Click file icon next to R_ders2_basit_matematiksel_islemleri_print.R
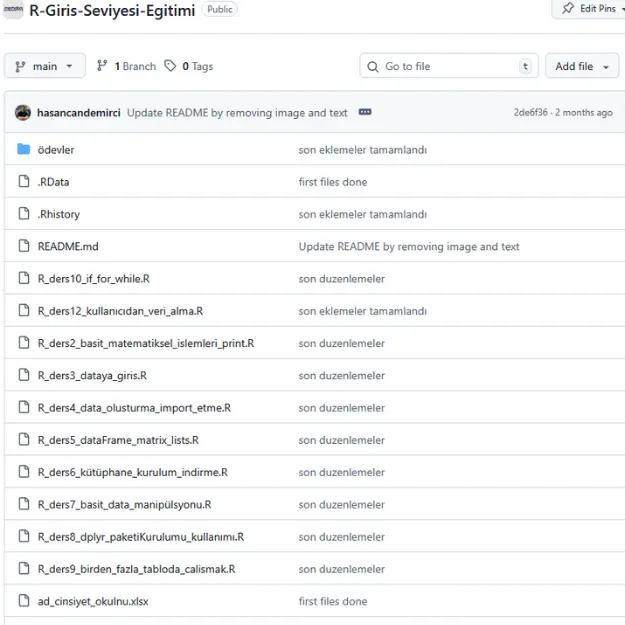625x625 pixels. click(x=24, y=343)
